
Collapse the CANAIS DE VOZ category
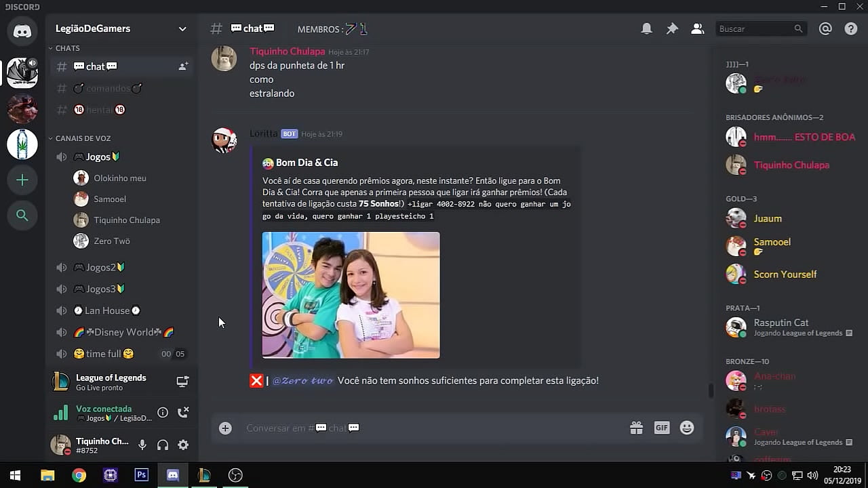point(82,138)
